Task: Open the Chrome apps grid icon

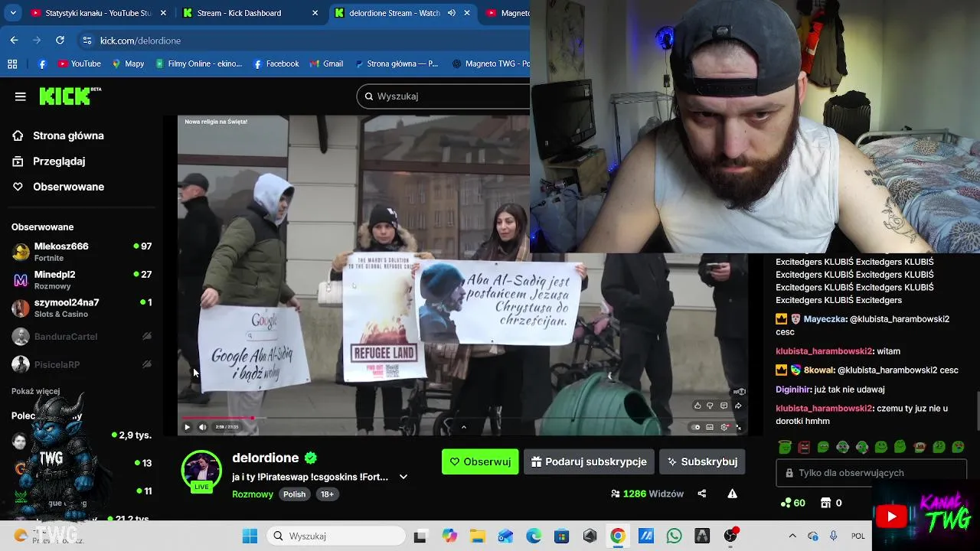Action: [x=12, y=64]
